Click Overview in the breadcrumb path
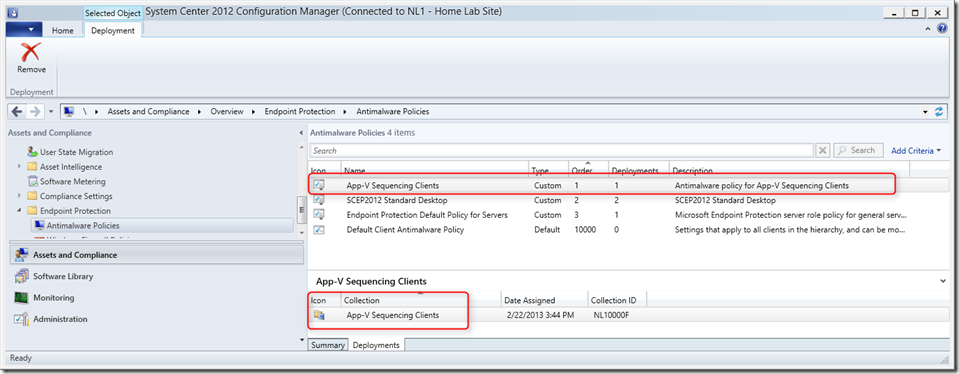 coord(226,112)
